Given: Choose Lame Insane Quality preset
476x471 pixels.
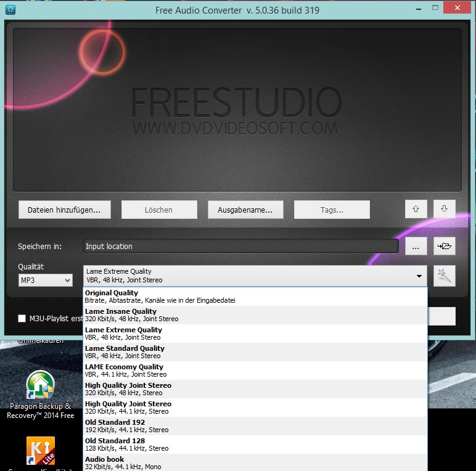Looking at the screenshot, I should click(255, 315).
